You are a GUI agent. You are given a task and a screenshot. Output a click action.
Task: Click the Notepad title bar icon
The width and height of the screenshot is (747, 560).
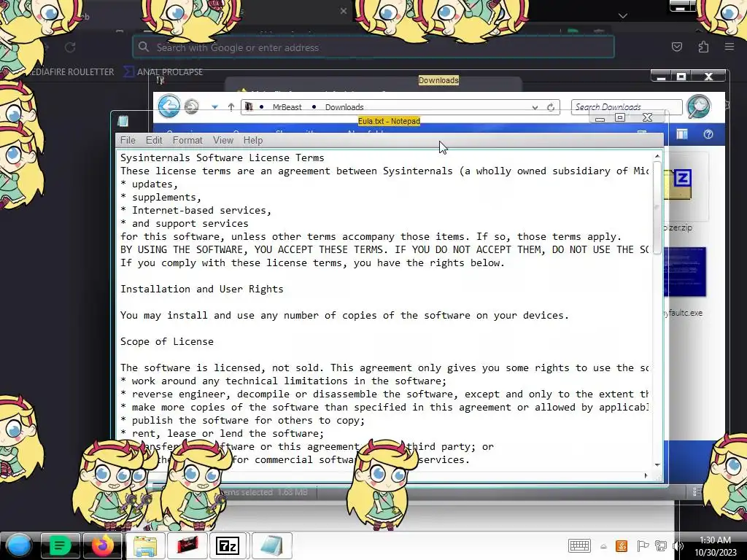click(123, 121)
